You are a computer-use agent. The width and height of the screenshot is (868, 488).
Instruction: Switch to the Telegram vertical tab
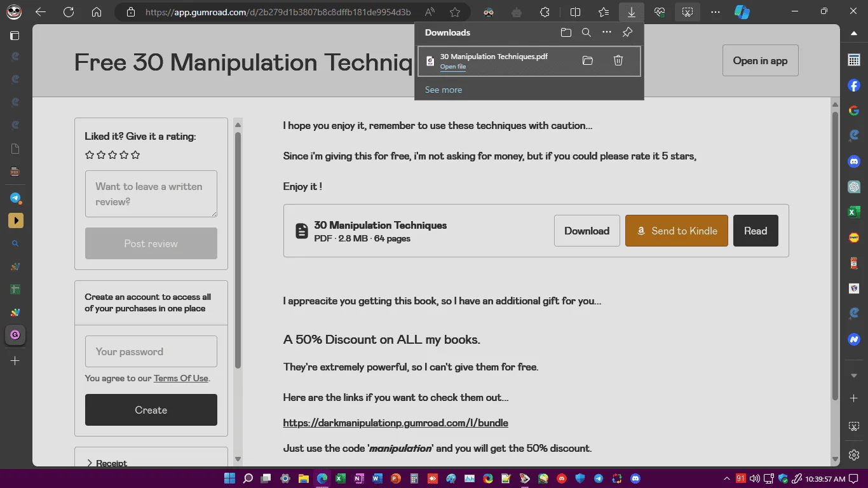coord(15,198)
